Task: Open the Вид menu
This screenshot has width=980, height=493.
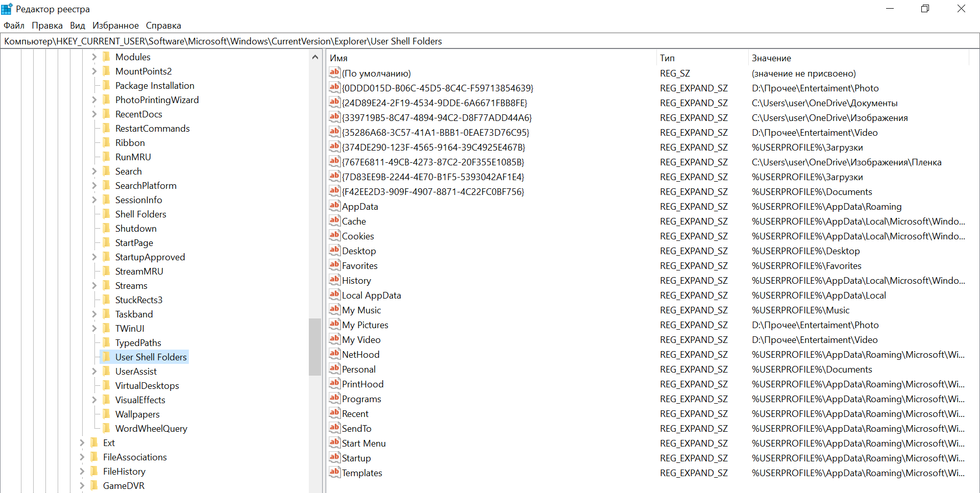Action: pos(78,26)
